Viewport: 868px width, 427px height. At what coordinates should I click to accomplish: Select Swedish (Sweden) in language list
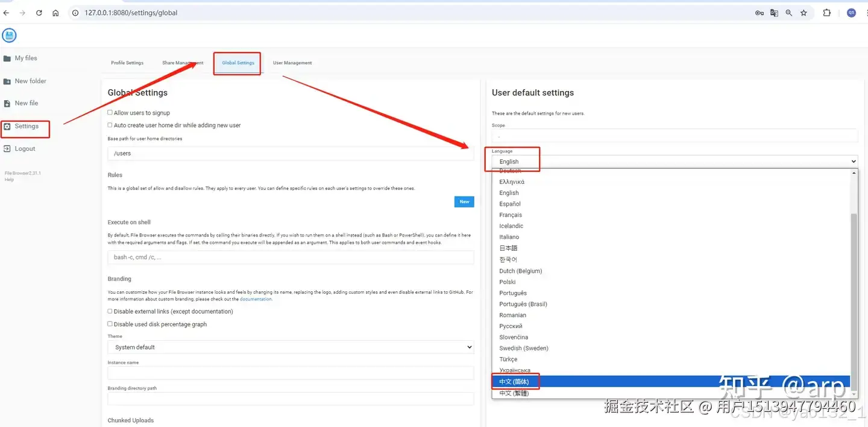[671, 348]
